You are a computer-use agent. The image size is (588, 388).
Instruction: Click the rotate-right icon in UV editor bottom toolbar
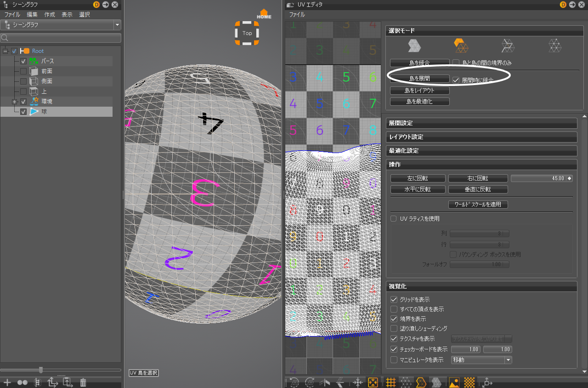[310, 382]
